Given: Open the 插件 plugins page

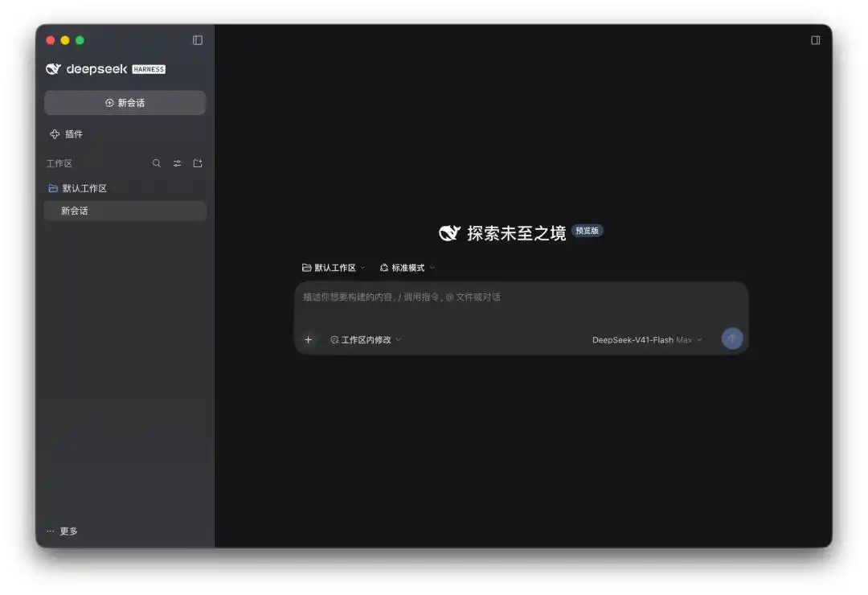Looking at the screenshot, I should pyautogui.click(x=67, y=134).
